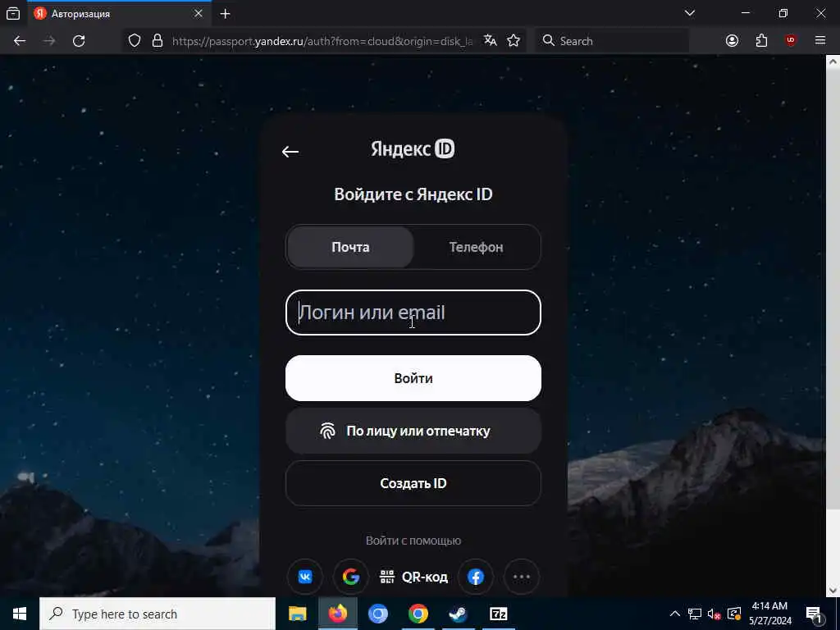840x630 pixels.
Task: Expand the list all tabs chevron
Action: (x=690, y=13)
